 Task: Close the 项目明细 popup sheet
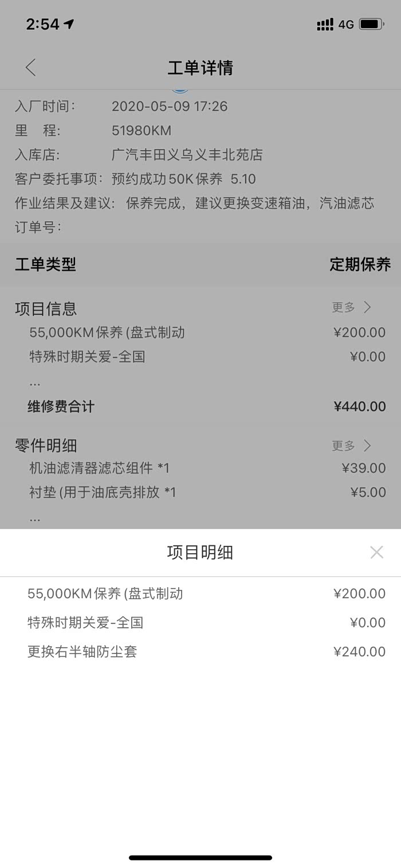point(376,552)
